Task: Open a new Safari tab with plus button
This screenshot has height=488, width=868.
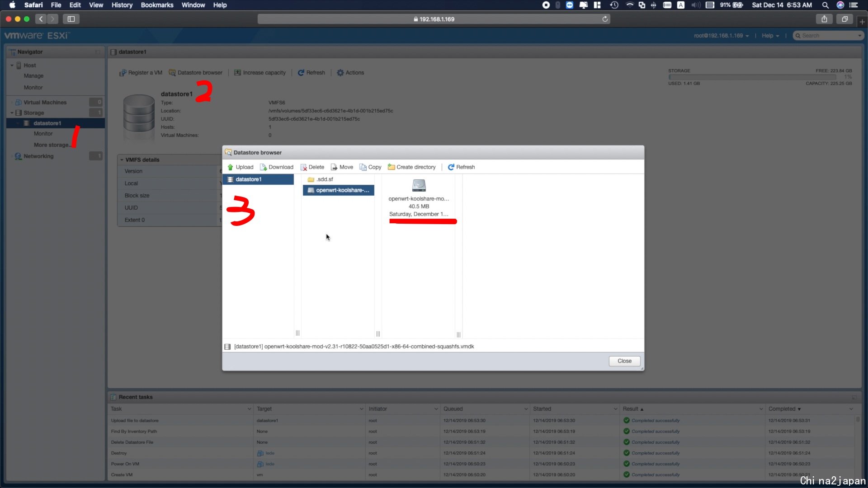Action: click(x=862, y=22)
